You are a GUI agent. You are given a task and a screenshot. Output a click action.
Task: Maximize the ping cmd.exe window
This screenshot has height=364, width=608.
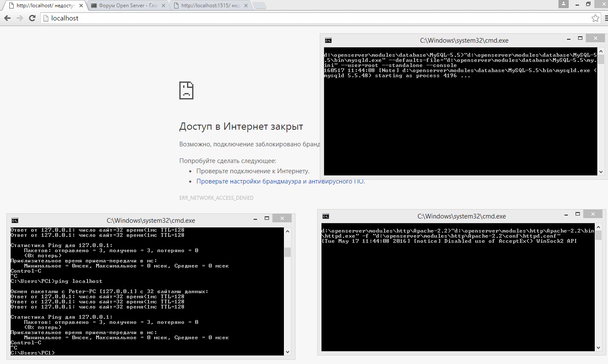[x=267, y=218]
